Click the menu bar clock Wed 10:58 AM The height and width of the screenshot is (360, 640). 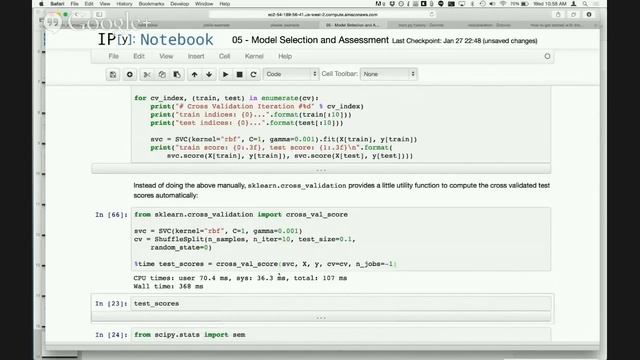[549, 4]
